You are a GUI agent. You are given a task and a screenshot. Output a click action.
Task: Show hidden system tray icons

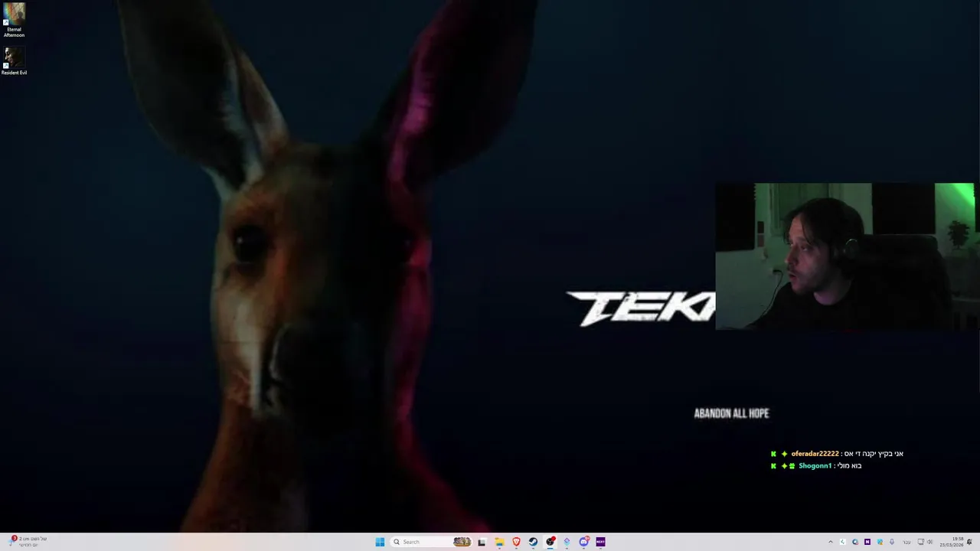click(831, 542)
